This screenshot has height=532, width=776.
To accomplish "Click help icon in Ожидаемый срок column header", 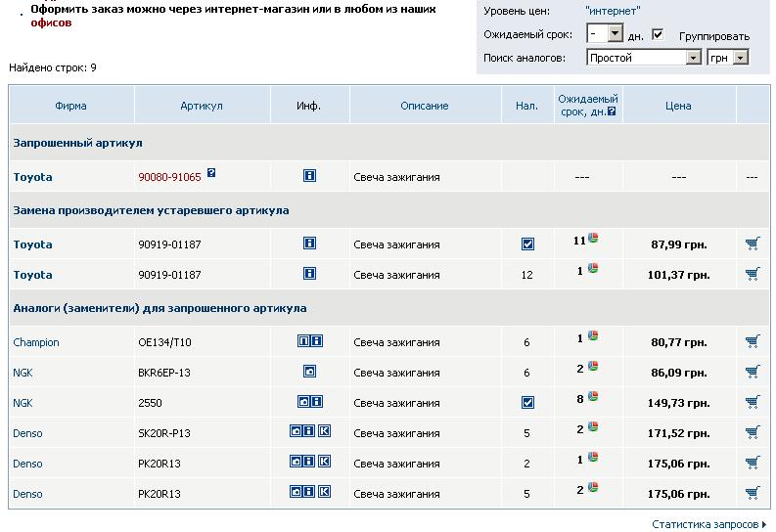I will (612, 111).
